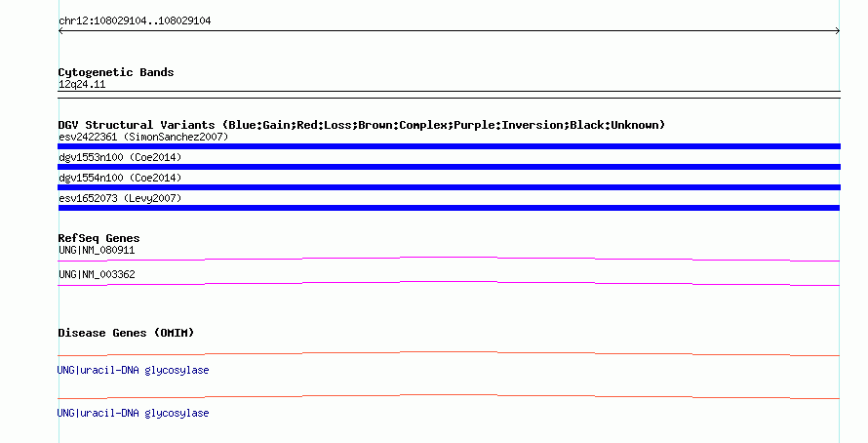The image size is (868, 443).
Task: Click the left arrowhead of the coordinate ruler
Action: [x=60, y=31]
